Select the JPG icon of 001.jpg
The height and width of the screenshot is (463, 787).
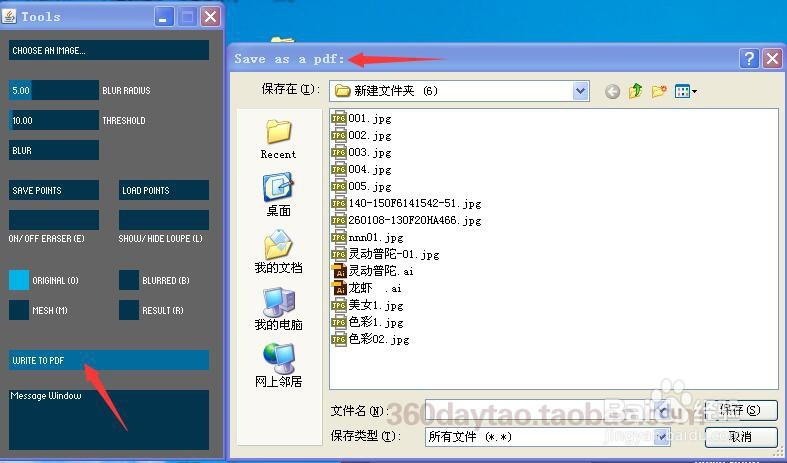[x=339, y=119]
